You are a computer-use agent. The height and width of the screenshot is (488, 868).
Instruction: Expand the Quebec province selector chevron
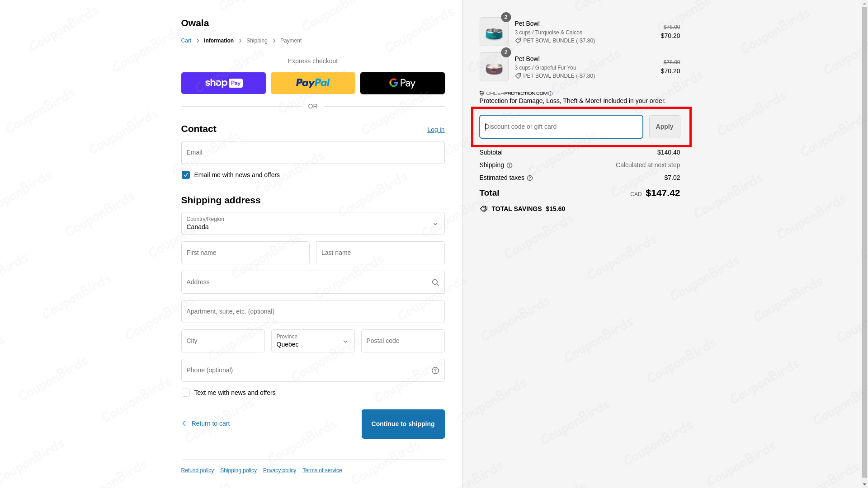click(345, 342)
